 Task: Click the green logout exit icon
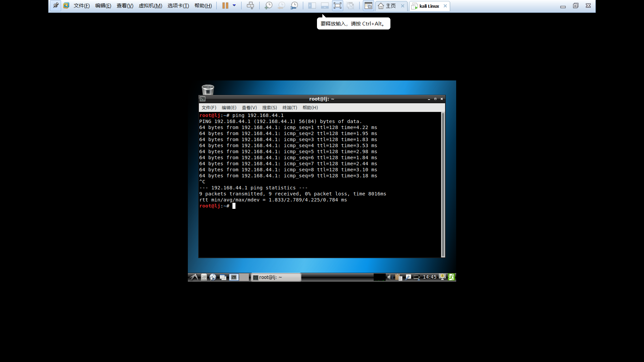tap(451, 277)
